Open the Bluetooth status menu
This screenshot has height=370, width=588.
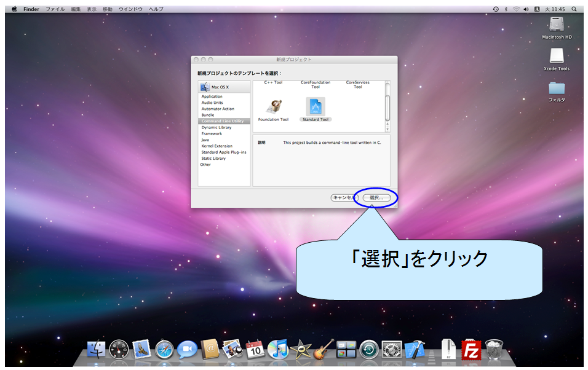pos(506,9)
